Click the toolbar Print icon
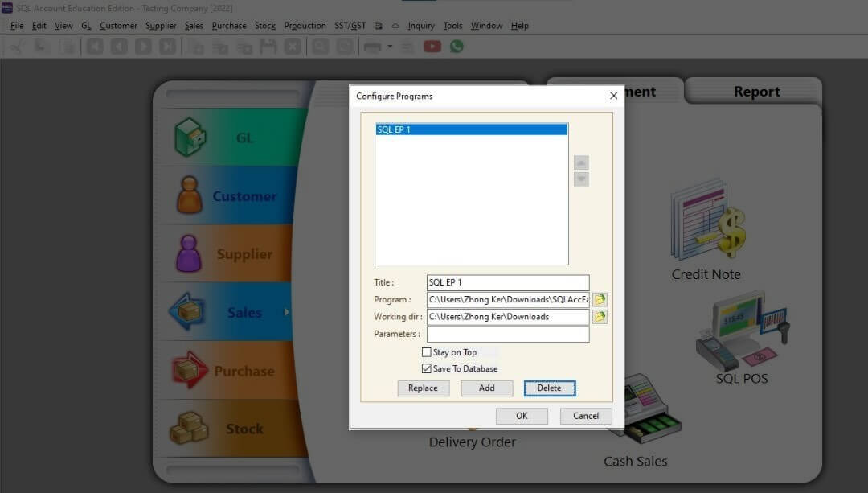 372,47
